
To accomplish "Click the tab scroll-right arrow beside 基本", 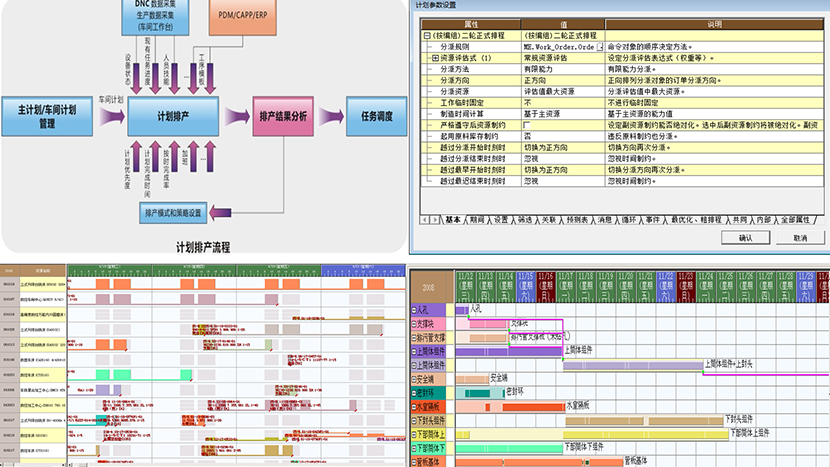I will click(x=433, y=218).
